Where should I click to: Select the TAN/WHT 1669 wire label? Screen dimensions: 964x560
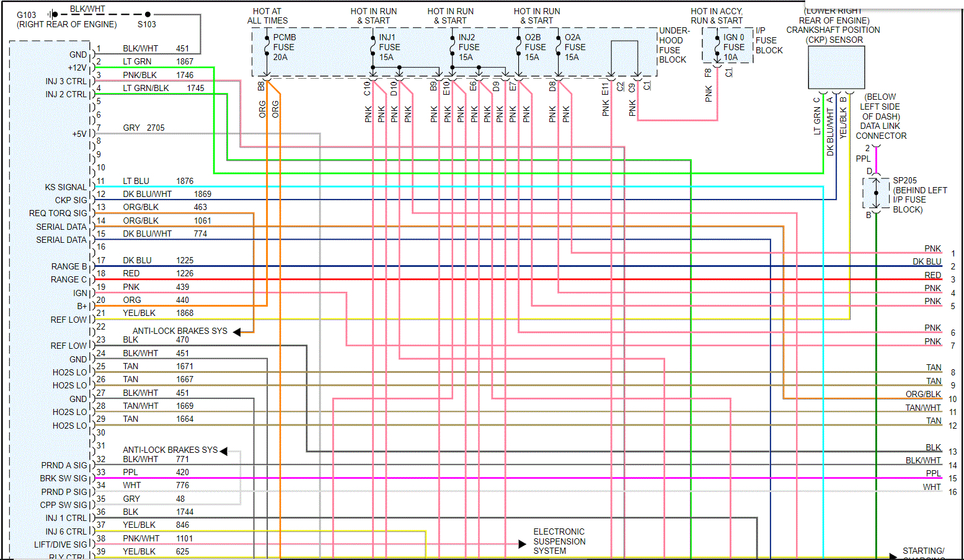(158, 406)
